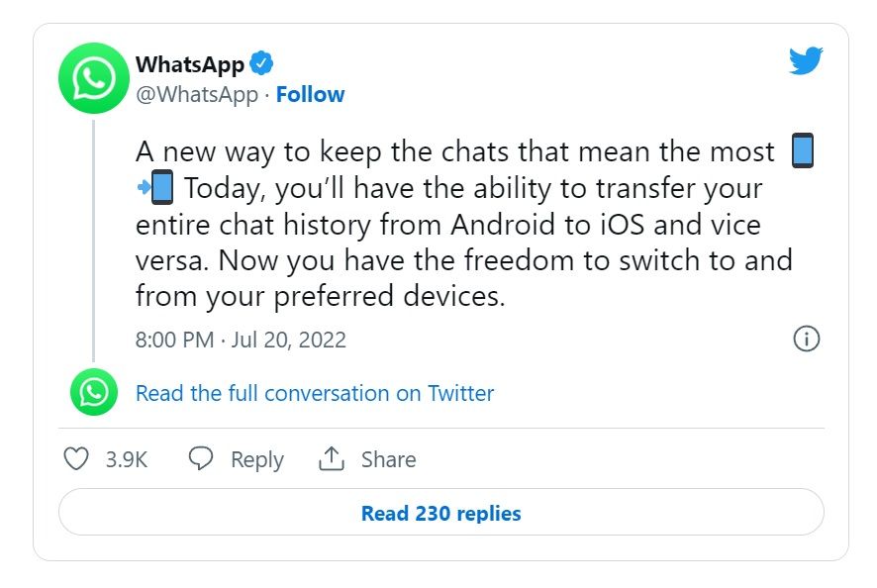Click the share arrow icon
Screen dimensions: 877x588
(331, 459)
